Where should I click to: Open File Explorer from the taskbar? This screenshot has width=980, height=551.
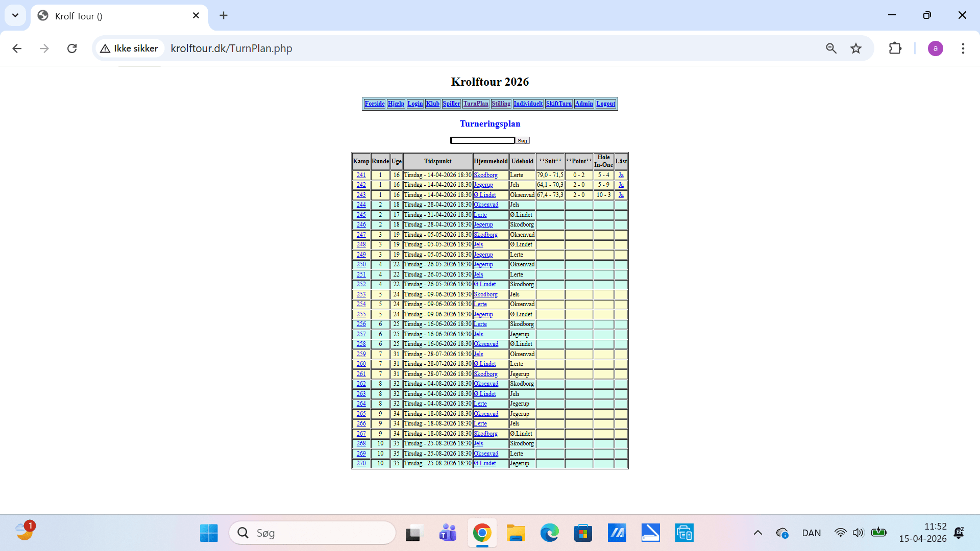tap(516, 533)
